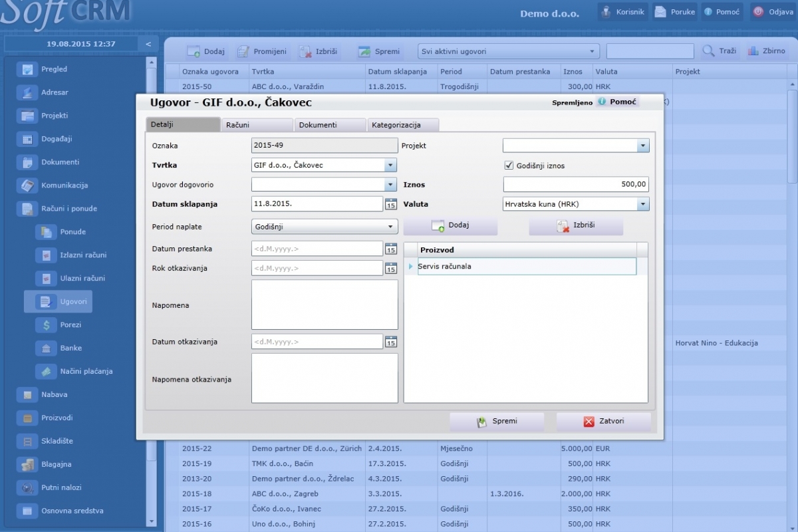798x532 pixels.
Task: Expand the Projekt dropdown
Action: (x=642, y=146)
